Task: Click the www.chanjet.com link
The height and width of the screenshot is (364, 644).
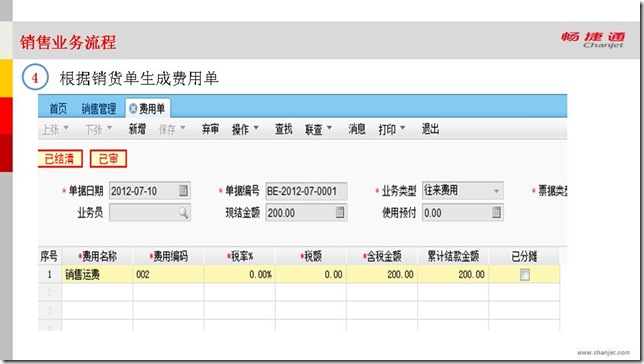Action: (603, 352)
